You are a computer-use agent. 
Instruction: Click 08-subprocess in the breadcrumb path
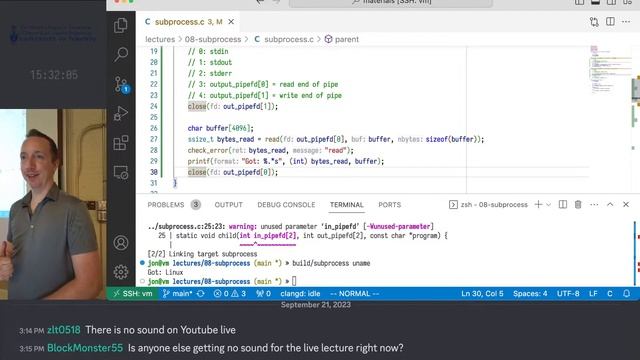[213, 39]
